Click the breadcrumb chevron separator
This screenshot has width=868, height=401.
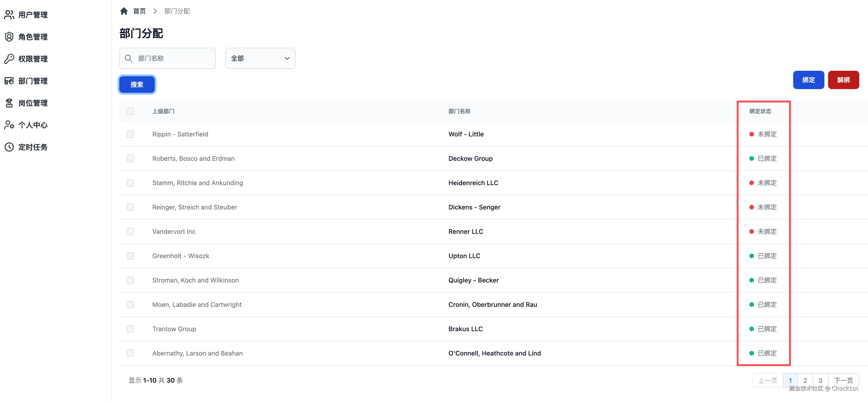click(155, 11)
